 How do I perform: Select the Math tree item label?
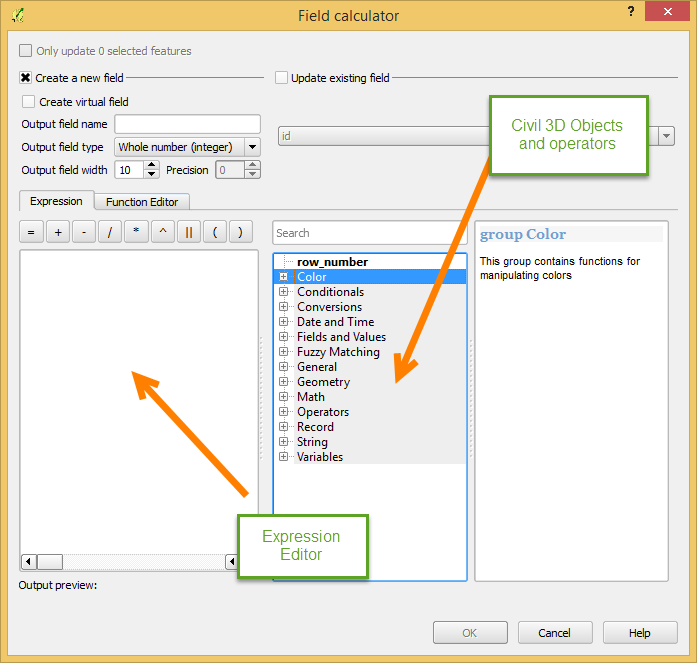(x=311, y=396)
